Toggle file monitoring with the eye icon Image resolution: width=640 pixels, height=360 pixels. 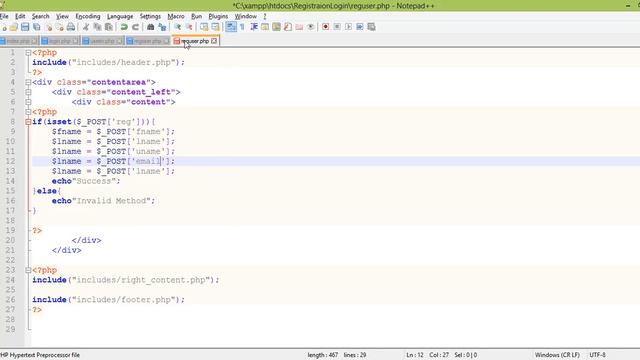point(311,27)
